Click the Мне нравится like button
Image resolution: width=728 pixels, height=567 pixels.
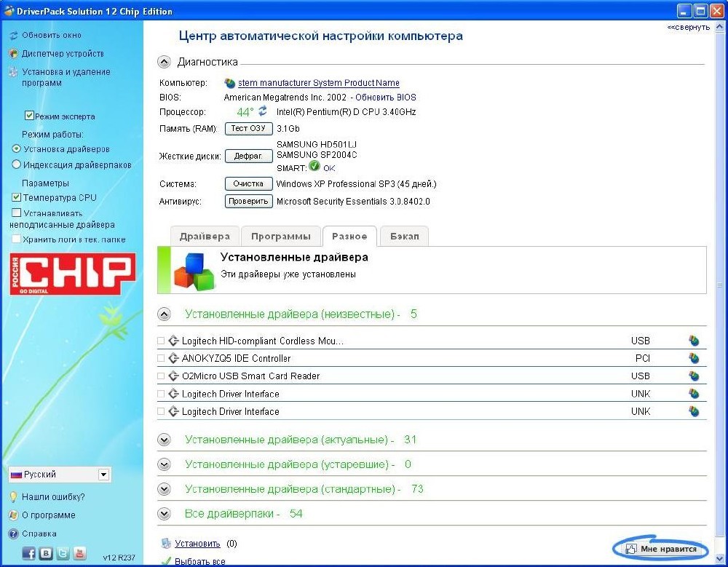(x=661, y=549)
